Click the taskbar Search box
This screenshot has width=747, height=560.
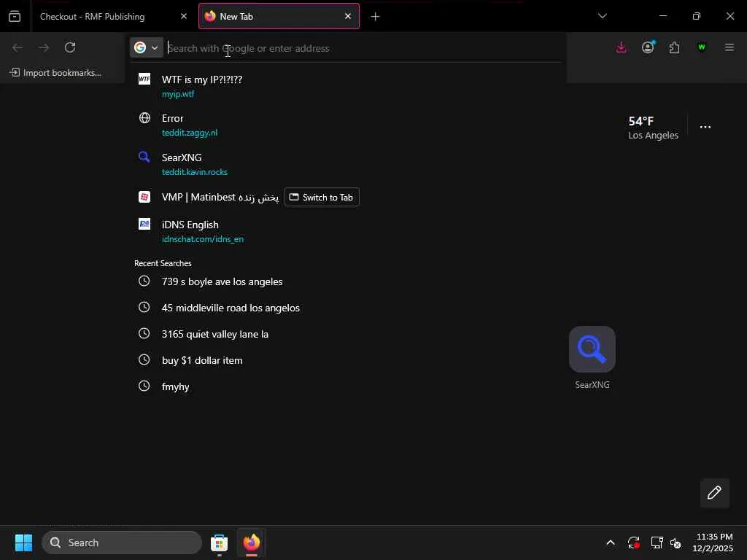pos(122,542)
